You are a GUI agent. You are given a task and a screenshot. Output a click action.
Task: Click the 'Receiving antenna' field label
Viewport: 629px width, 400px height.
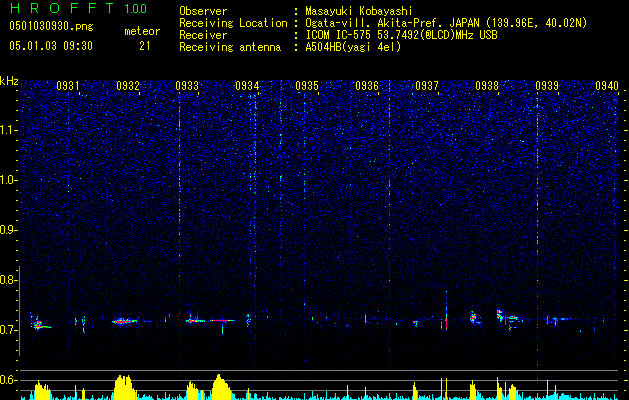(x=230, y=47)
